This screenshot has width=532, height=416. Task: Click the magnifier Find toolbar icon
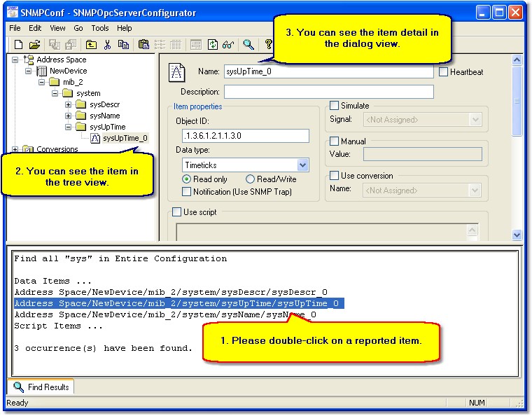pos(248,44)
